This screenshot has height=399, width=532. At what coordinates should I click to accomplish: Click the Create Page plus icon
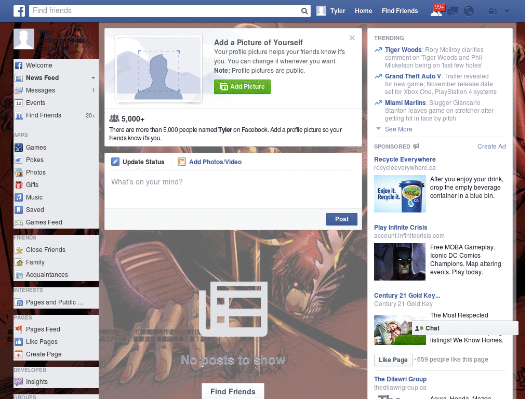(19, 354)
